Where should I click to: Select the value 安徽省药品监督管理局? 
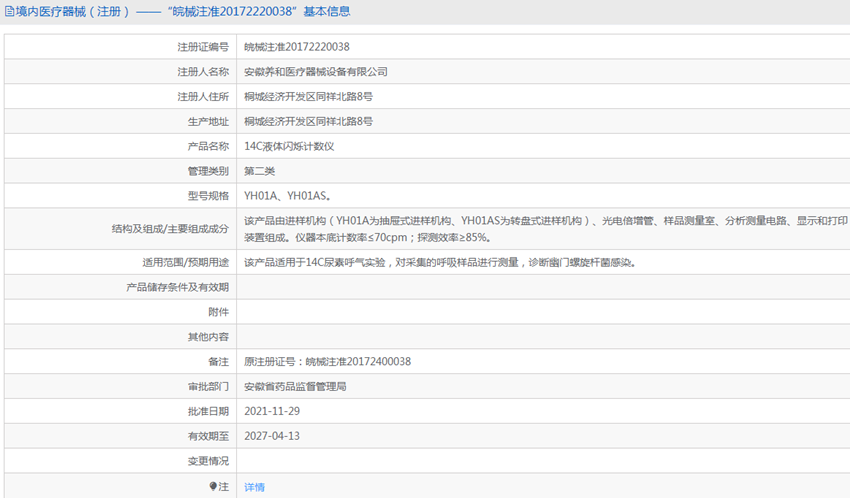(295, 387)
